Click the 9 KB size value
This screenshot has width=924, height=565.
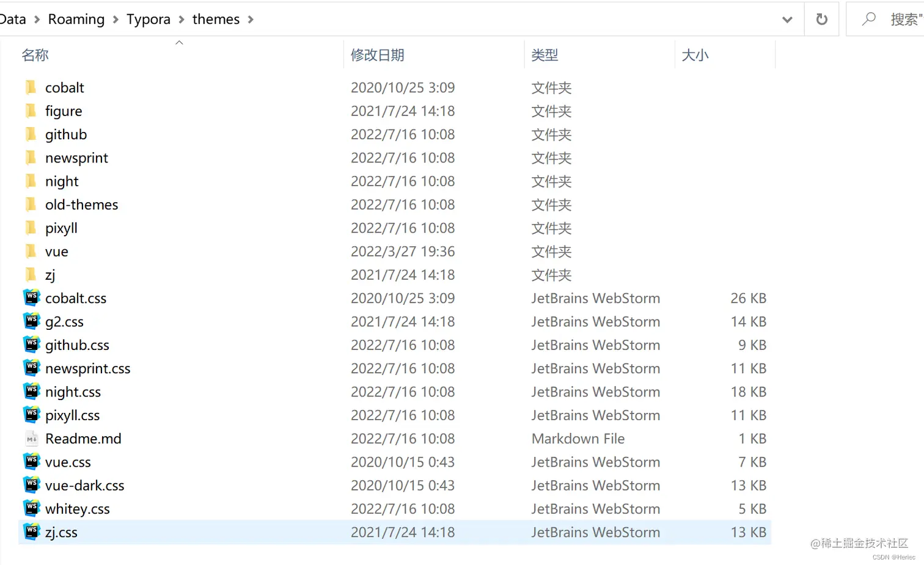pyautogui.click(x=752, y=345)
